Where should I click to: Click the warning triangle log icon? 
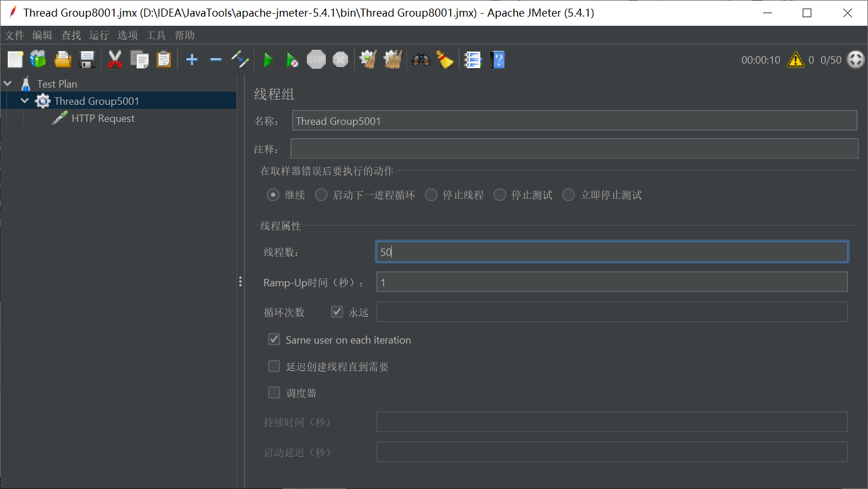(796, 60)
